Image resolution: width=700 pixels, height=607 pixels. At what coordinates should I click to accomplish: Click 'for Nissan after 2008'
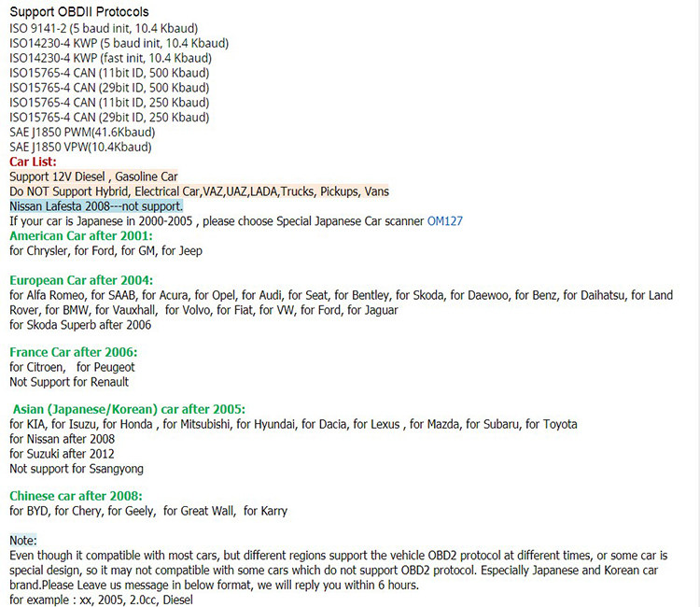[62, 439]
